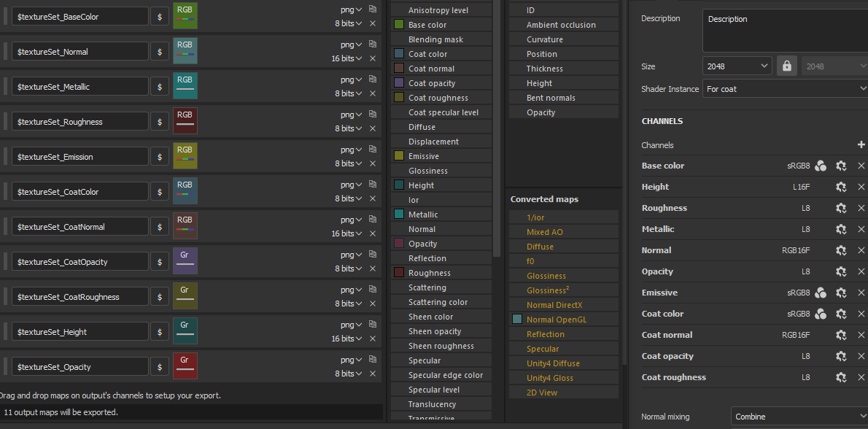Screen dimensions: 868x429
Task: Select Base color in input maps list
Action: click(441, 25)
